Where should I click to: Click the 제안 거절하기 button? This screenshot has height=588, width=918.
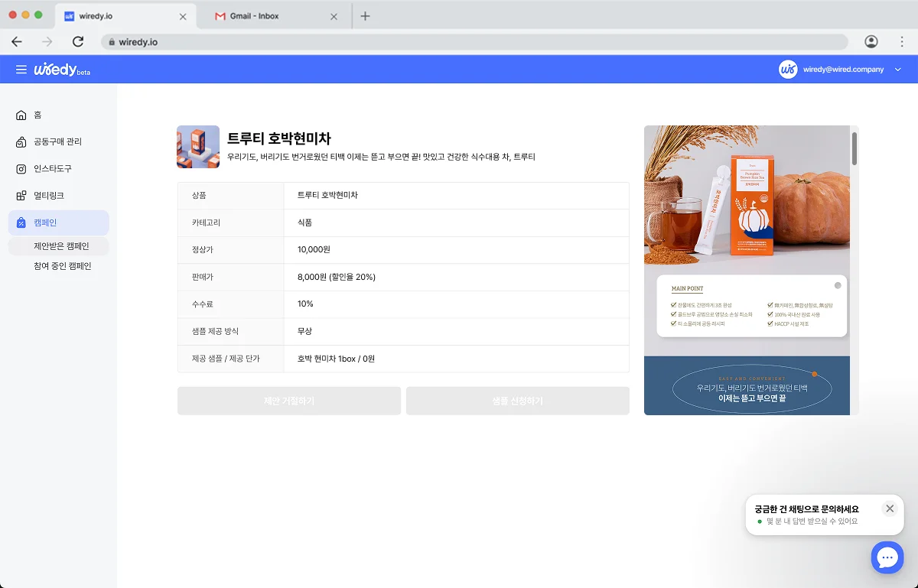[288, 400]
